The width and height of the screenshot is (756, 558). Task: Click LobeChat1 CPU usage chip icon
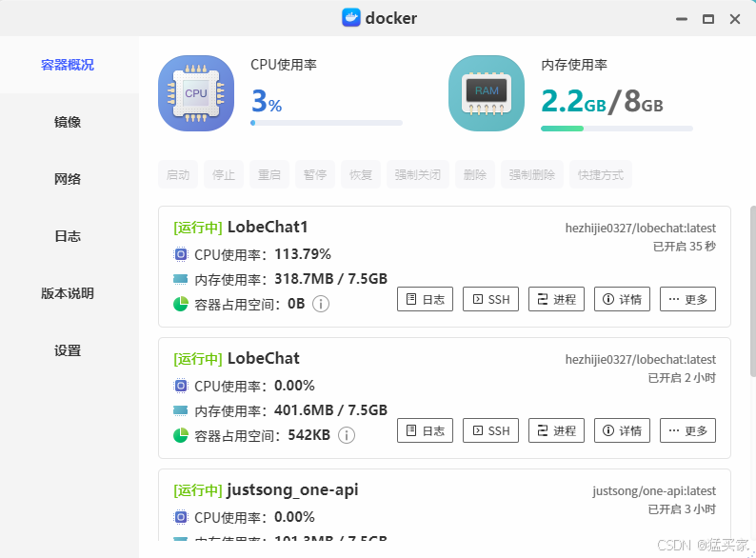click(x=180, y=254)
